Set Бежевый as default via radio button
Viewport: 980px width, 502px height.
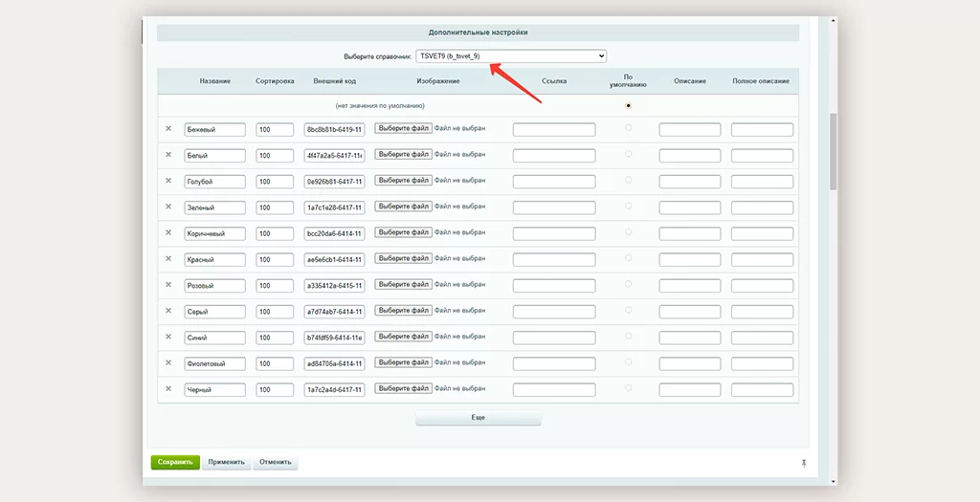pos(628,128)
